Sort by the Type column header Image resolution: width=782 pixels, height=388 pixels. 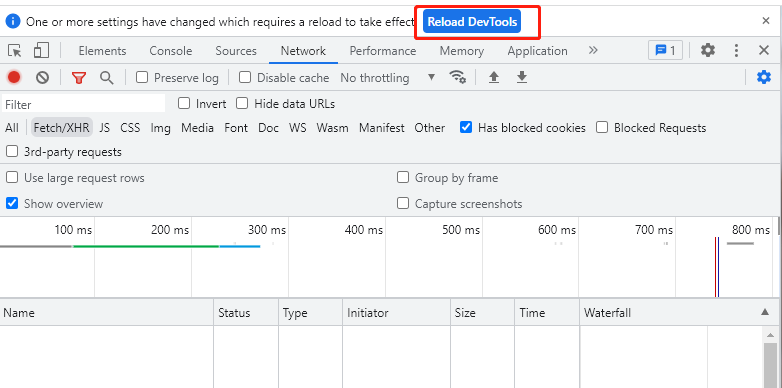[x=310, y=313]
